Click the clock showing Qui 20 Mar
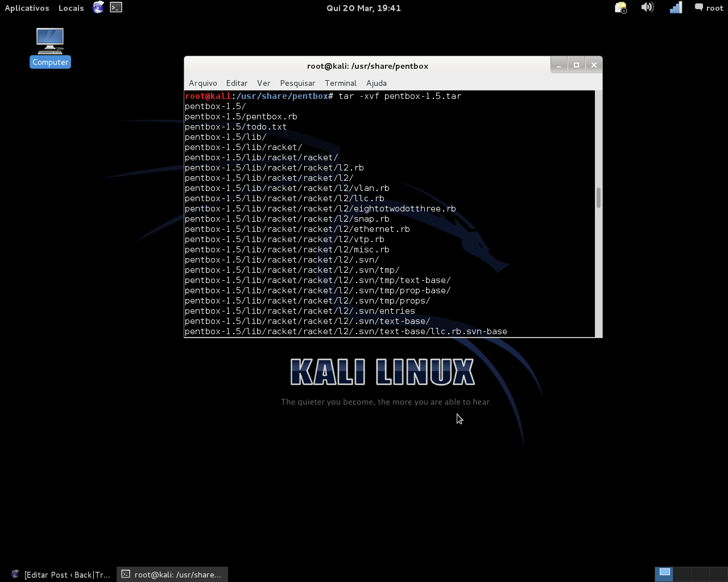The width and height of the screenshot is (728, 582). coord(363,8)
